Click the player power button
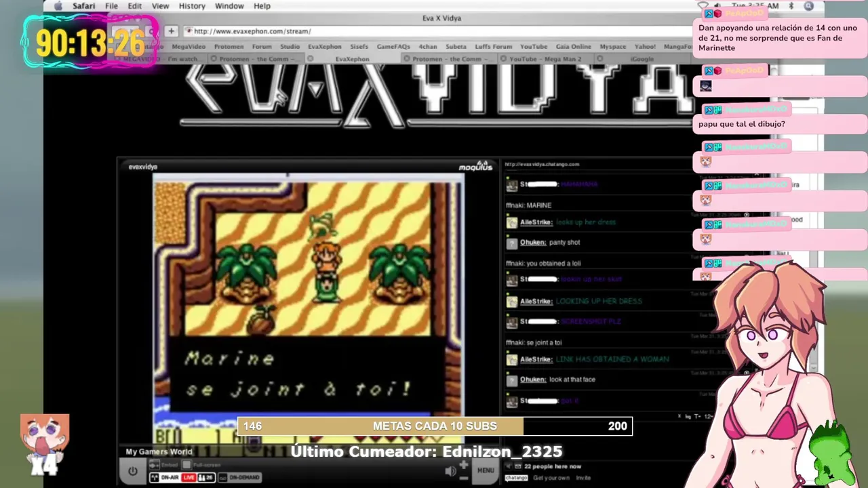Viewport: 868px width, 488px height. pos(132,470)
